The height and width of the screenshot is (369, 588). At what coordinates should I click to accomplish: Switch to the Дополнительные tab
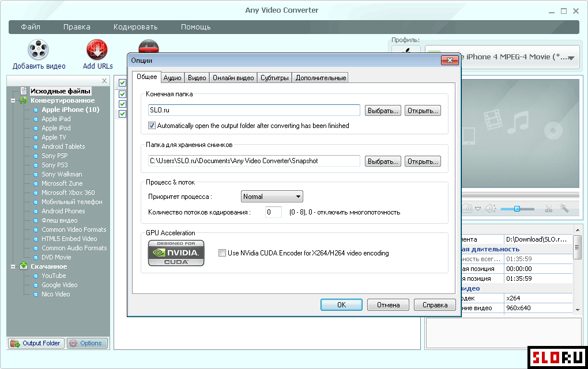point(321,78)
